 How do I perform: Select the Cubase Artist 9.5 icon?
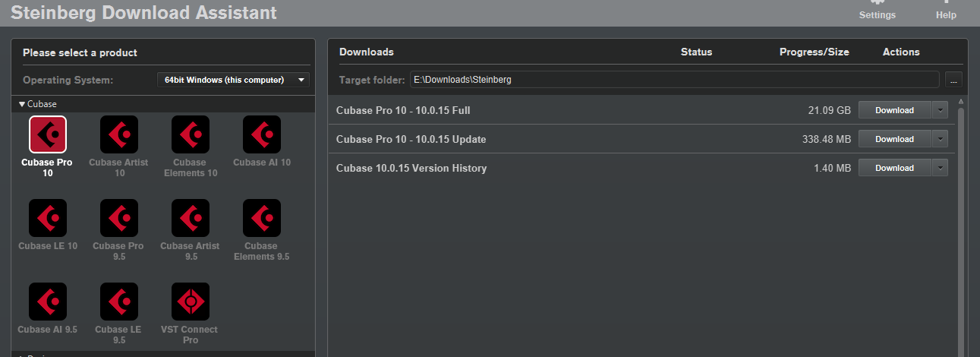190,218
